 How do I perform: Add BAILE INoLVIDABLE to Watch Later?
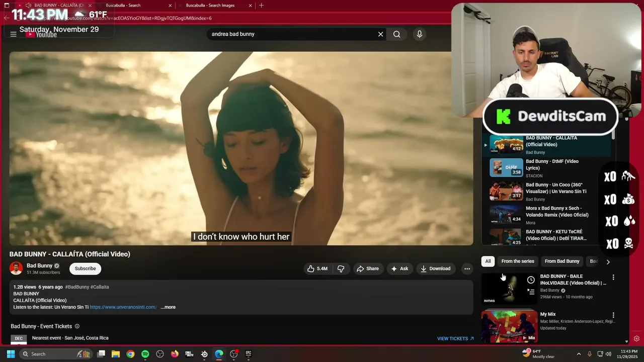pyautogui.click(x=531, y=280)
